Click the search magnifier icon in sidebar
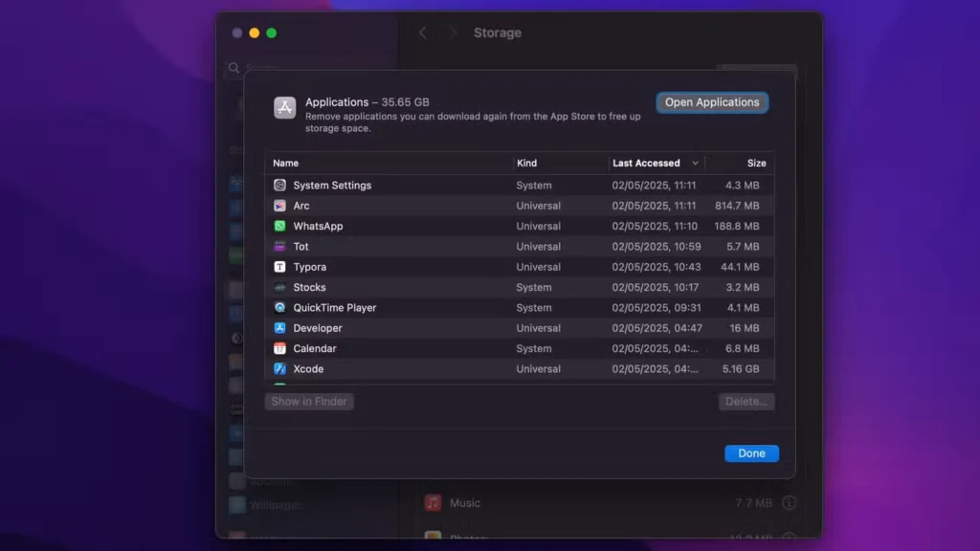The image size is (980, 551). (234, 68)
